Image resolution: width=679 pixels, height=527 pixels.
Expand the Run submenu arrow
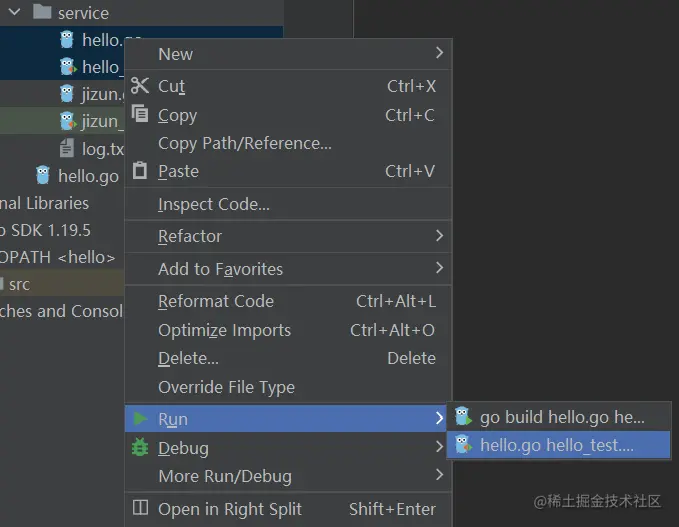pyautogui.click(x=440, y=418)
